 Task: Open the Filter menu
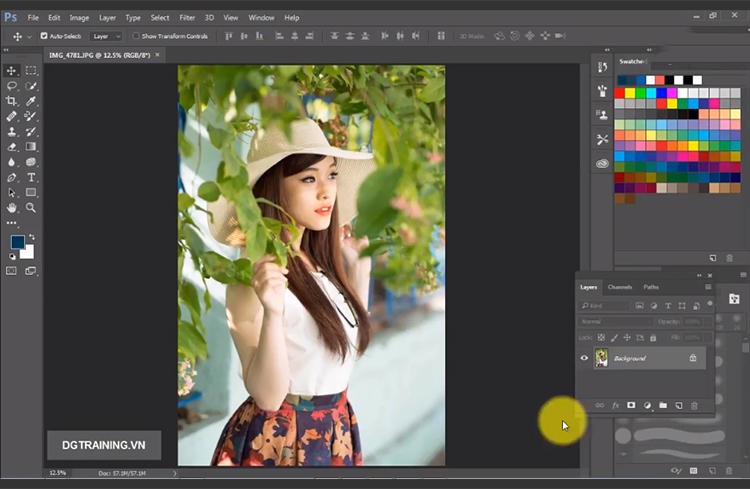(187, 17)
